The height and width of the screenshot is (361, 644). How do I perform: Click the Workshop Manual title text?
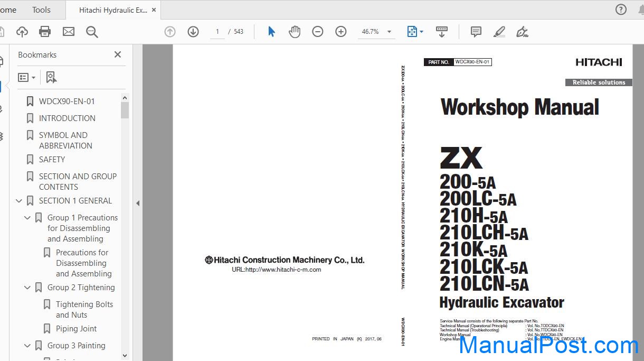point(520,107)
